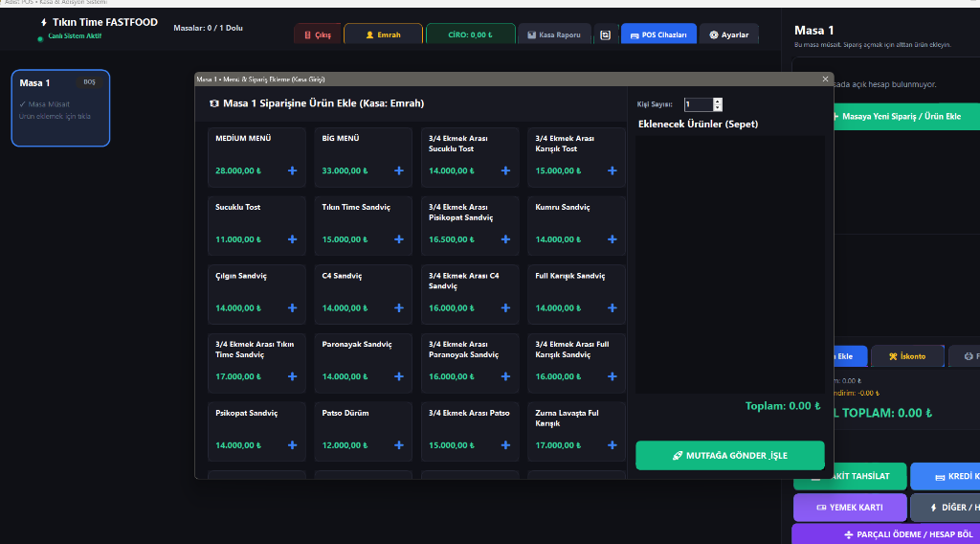
Task: Click the Çılgın Sandviç product name
Action: 241,276
